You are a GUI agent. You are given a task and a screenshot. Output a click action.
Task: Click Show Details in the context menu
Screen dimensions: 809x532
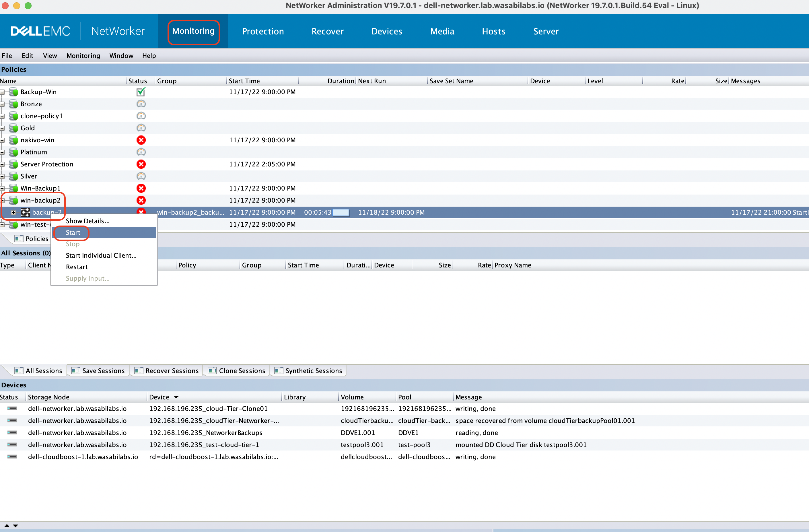[88, 220]
